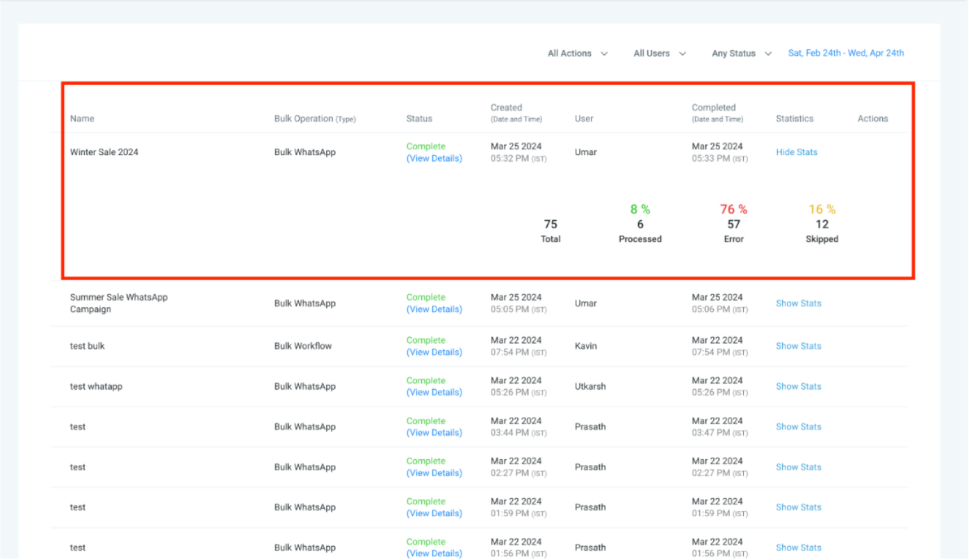This screenshot has height=560, width=969.
Task: View details for test created at 02:27 PM
Action: pyautogui.click(x=434, y=473)
